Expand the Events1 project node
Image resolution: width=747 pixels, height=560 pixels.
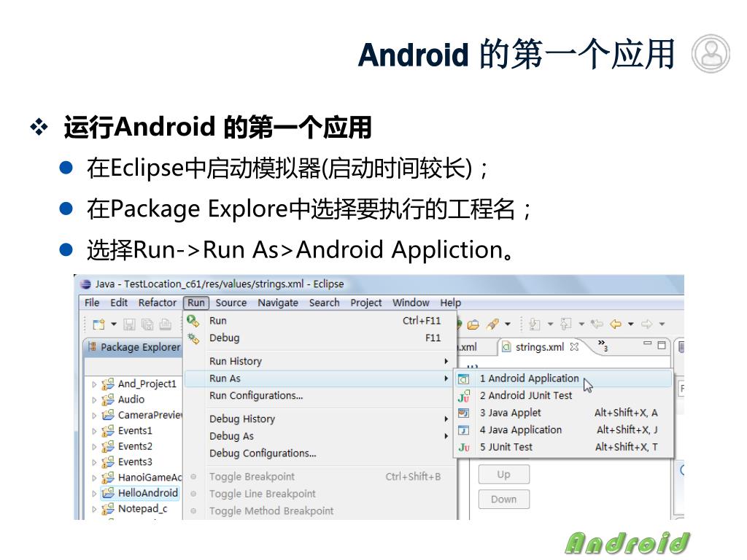(x=94, y=431)
